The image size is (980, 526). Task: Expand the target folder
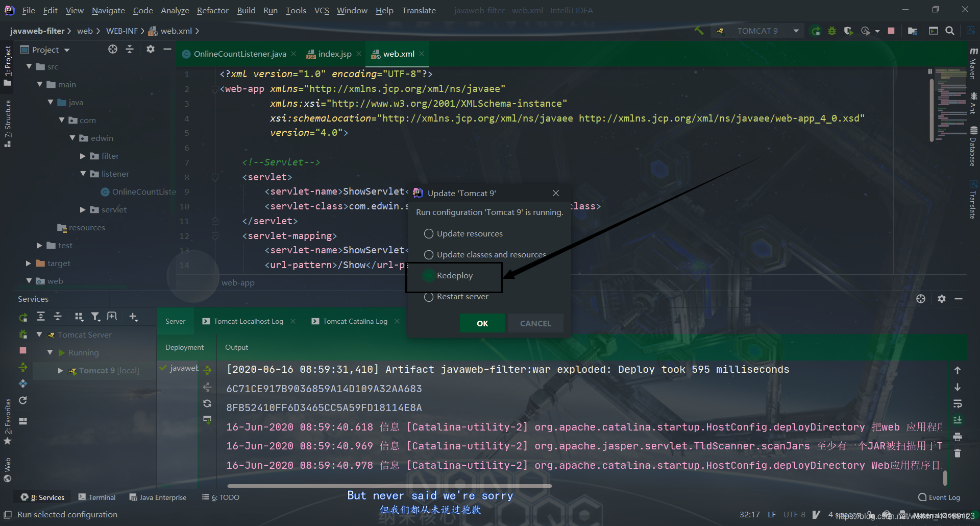(29, 263)
